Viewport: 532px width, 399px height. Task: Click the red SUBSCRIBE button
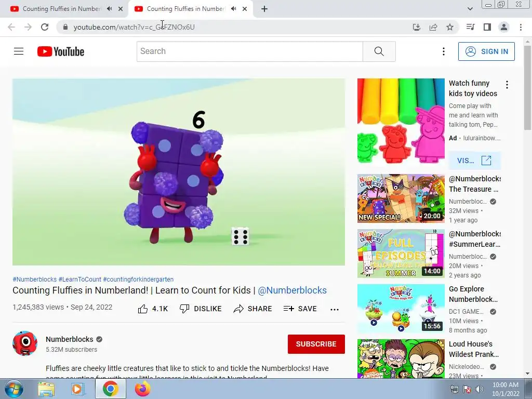click(x=316, y=344)
